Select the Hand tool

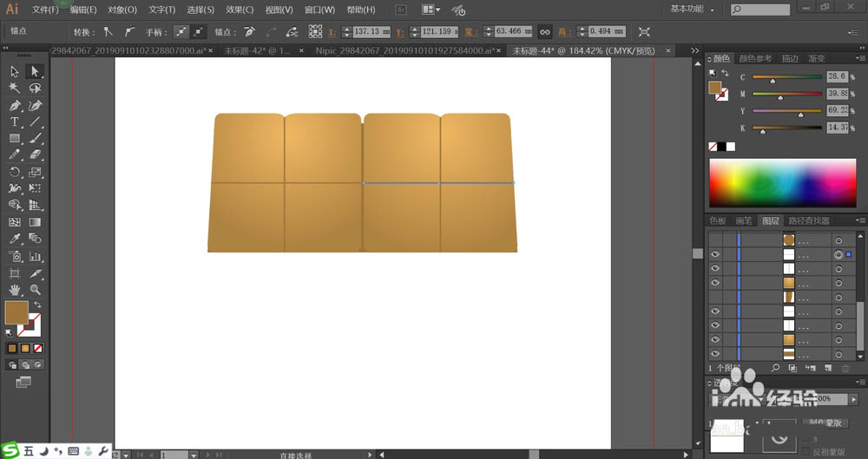(15, 290)
